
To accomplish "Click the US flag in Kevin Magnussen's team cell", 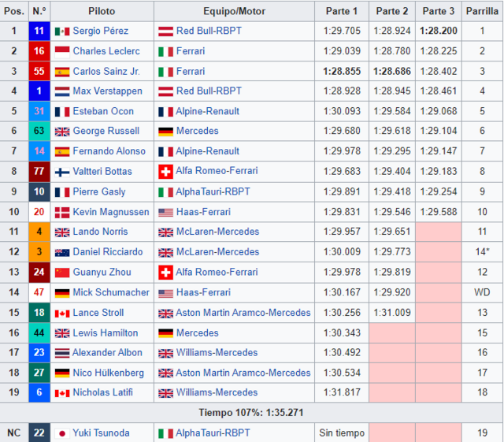I will tap(165, 212).
